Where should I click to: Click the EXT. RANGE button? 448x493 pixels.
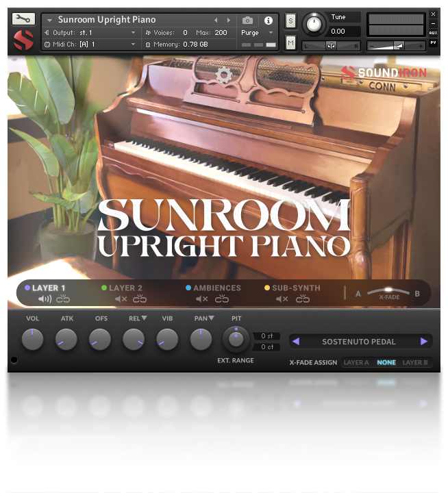pyautogui.click(x=236, y=360)
